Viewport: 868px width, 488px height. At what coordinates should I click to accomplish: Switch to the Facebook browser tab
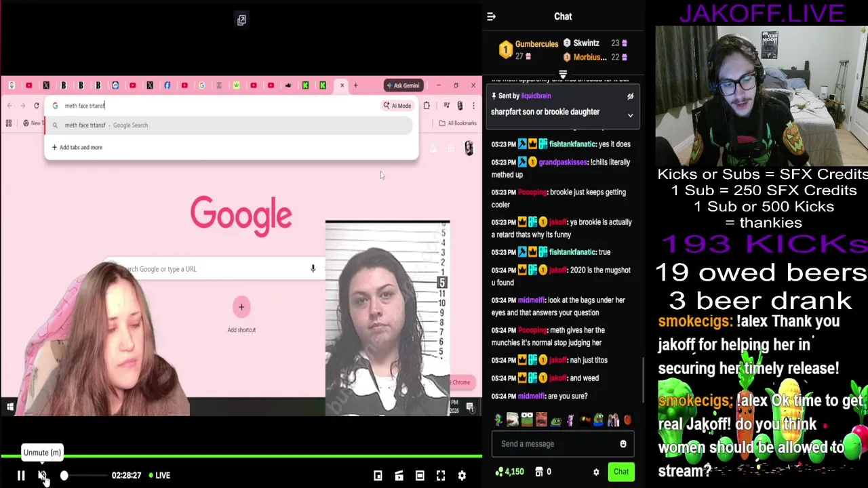pos(167,85)
